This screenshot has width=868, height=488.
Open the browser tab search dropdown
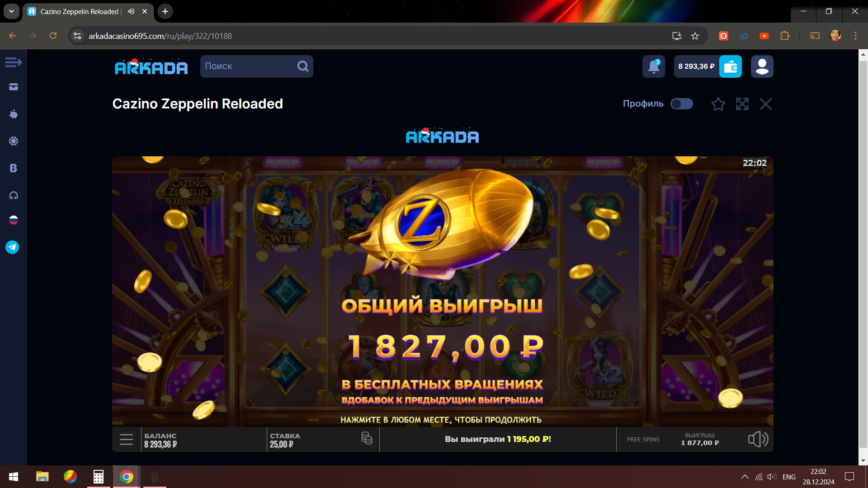(11, 11)
